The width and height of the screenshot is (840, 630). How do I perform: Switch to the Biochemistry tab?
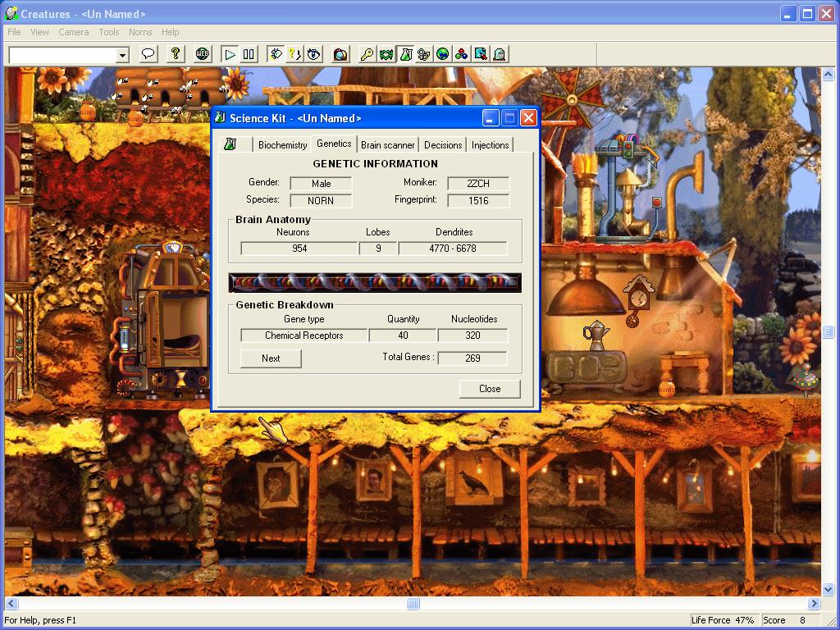(282, 144)
